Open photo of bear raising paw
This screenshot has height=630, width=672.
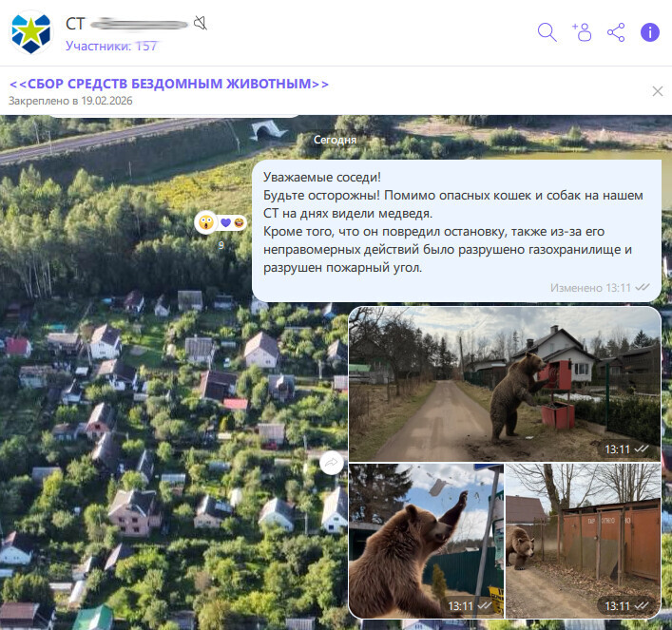(427, 541)
